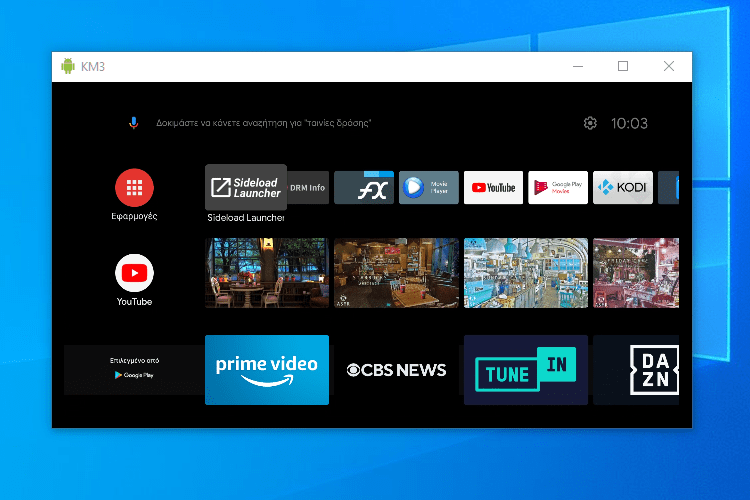
Task: Open the DRM Info app tile
Action: click(308, 188)
